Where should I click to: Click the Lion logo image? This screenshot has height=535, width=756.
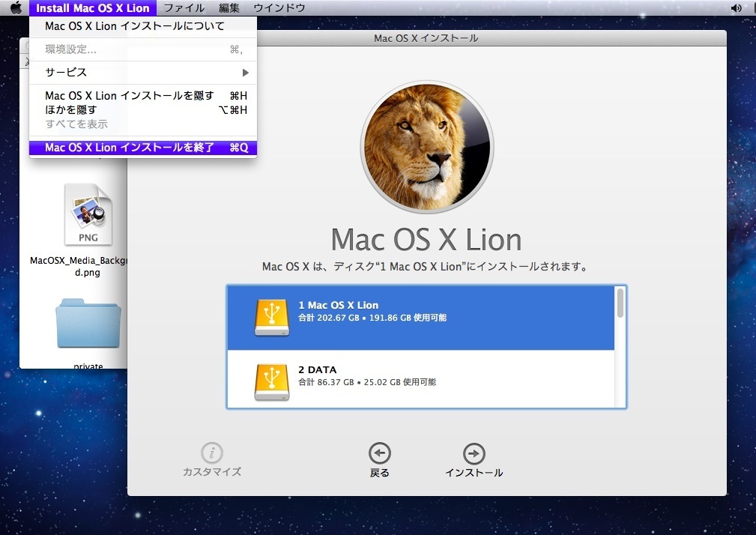click(x=426, y=146)
